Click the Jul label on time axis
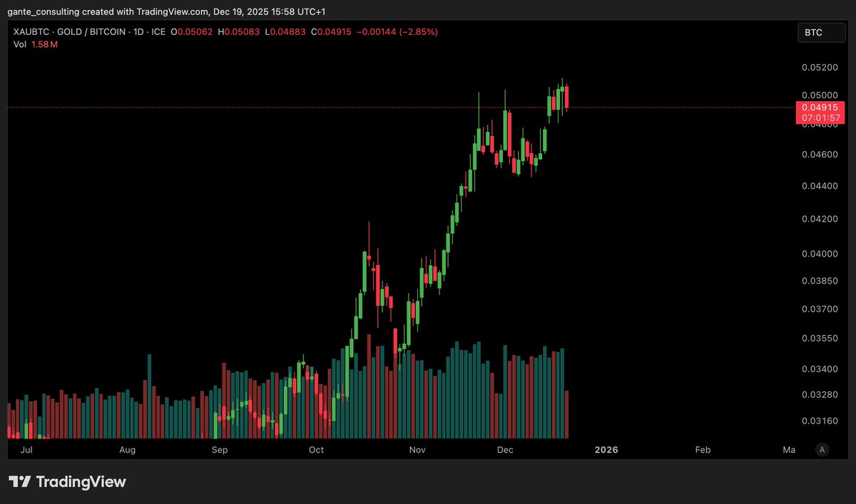 28,450
